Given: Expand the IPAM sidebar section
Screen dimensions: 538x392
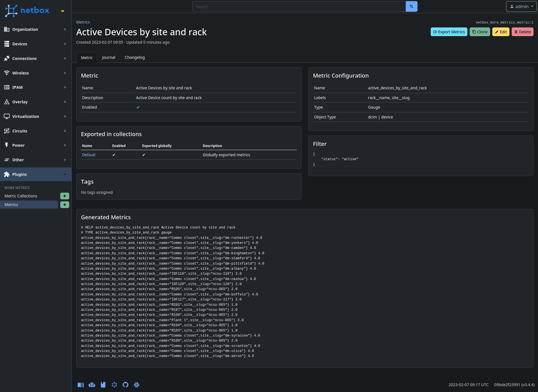Looking at the screenshot, I should [36, 87].
